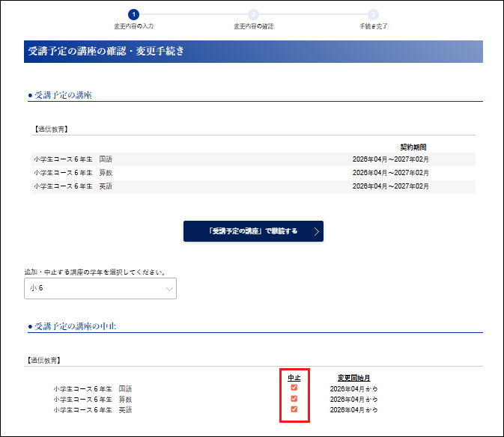Click the chevron of the grade dropdown
Viewport: 504px width, 437px height.
pyautogui.click(x=169, y=290)
